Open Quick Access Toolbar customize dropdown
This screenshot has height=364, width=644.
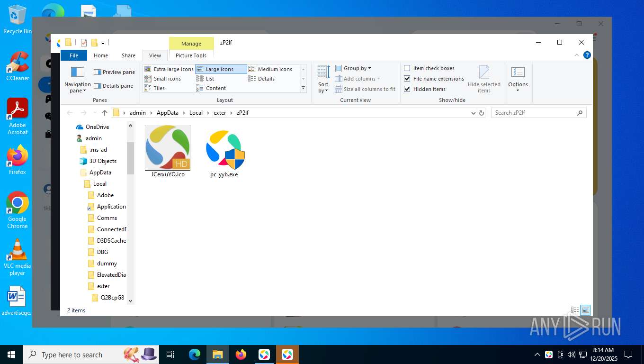coord(103,43)
